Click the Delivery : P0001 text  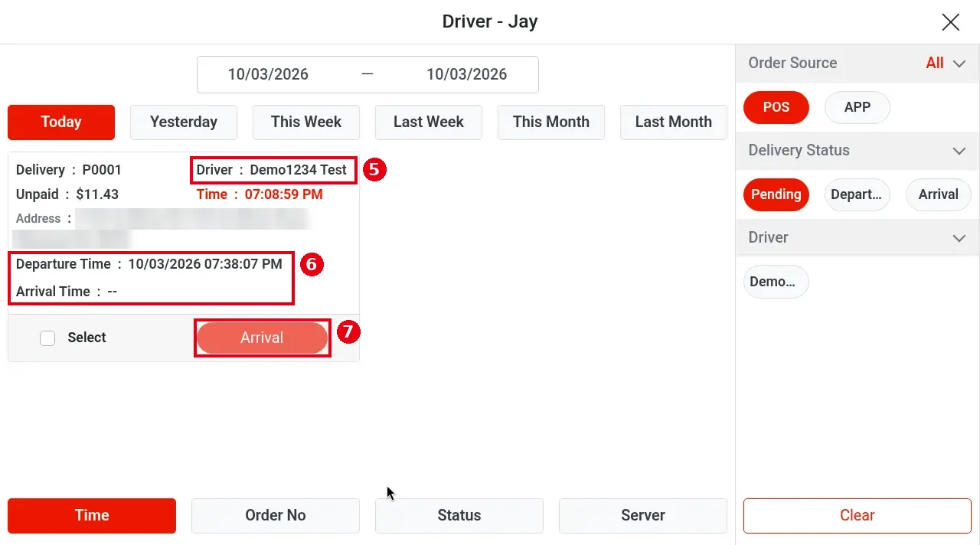point(69,170)
